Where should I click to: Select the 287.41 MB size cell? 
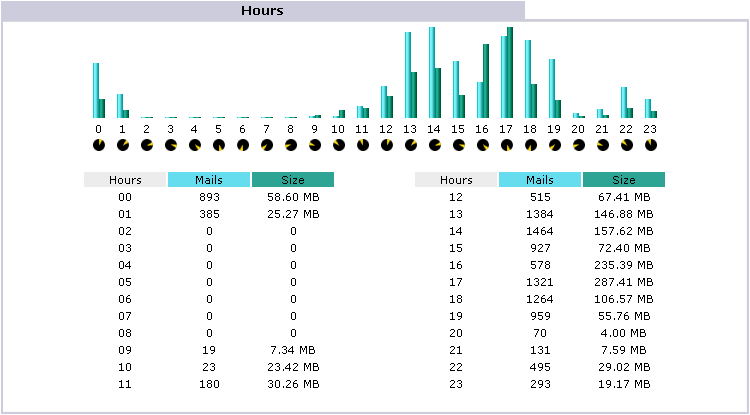[623, 282]
